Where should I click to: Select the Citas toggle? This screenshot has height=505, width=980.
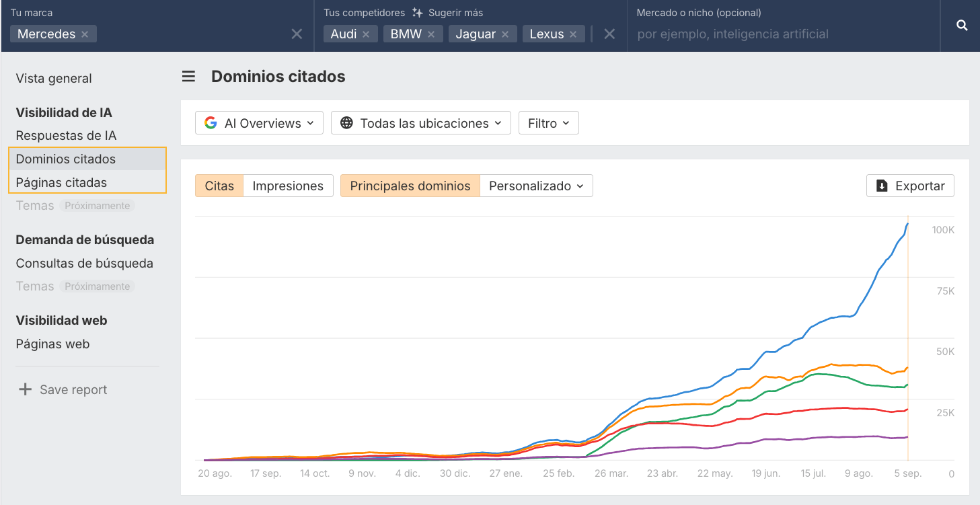[x=219, y=186]
